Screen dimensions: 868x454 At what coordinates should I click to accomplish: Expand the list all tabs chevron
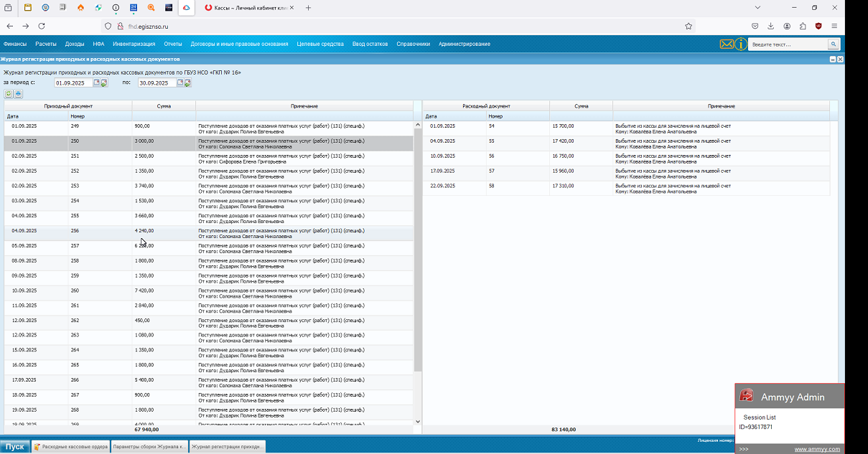757,7
